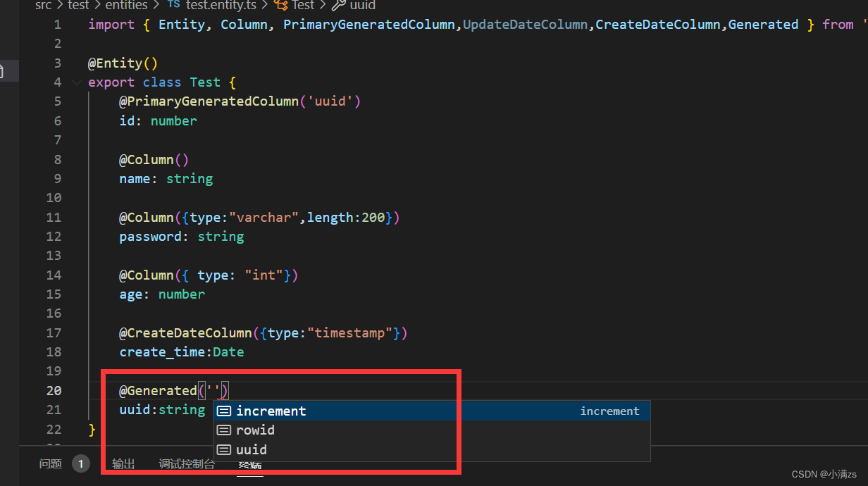The image size is (868, 486).
Task: Open the 'entities' breadcrumb folder segment
Action: pos(126,5)
